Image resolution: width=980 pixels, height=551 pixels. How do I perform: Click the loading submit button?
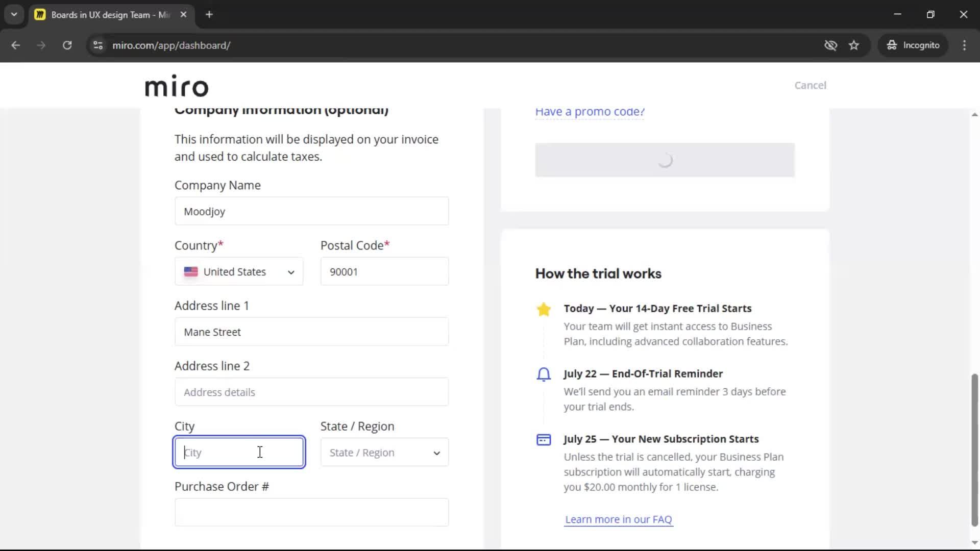pyautogui.click(x=665, y=160)
